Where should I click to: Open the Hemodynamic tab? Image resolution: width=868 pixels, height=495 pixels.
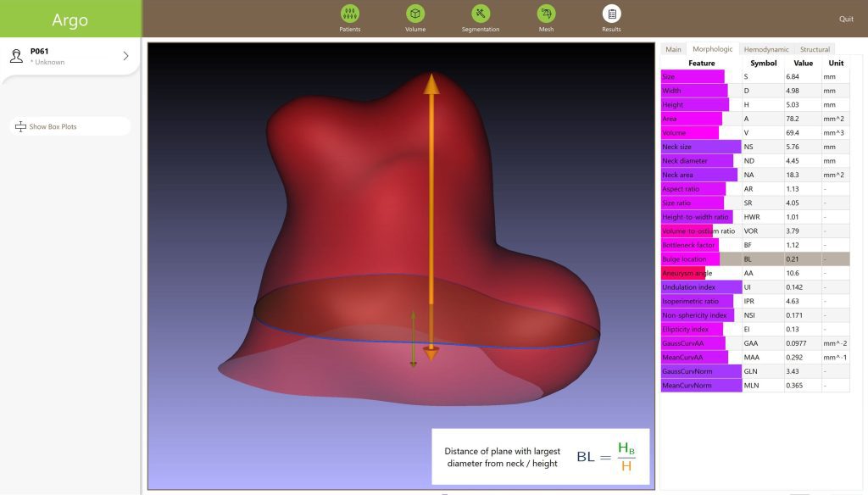click(766, 49)
